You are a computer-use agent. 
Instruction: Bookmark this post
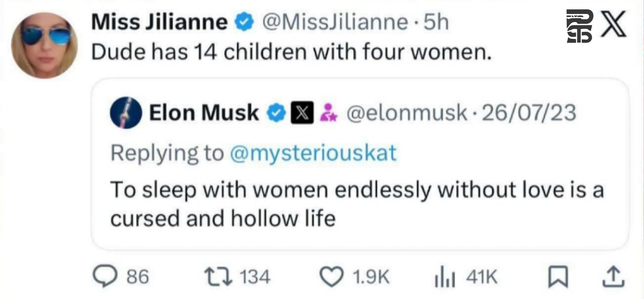(x=558, y=277)
